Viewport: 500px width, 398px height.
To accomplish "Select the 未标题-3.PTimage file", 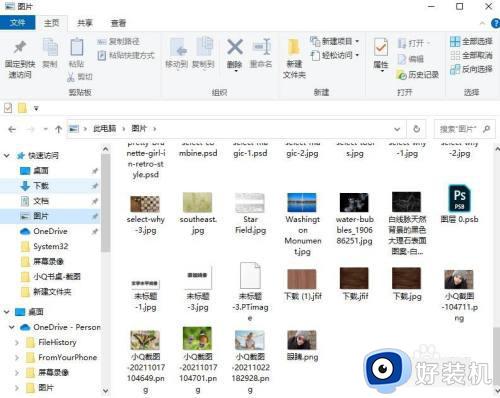I will (250, 292).
